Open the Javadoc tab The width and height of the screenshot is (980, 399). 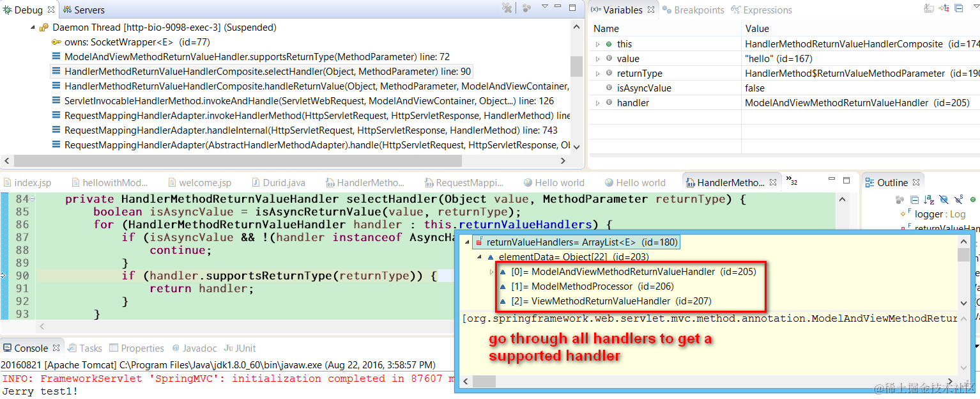click(x=195, y=348)
